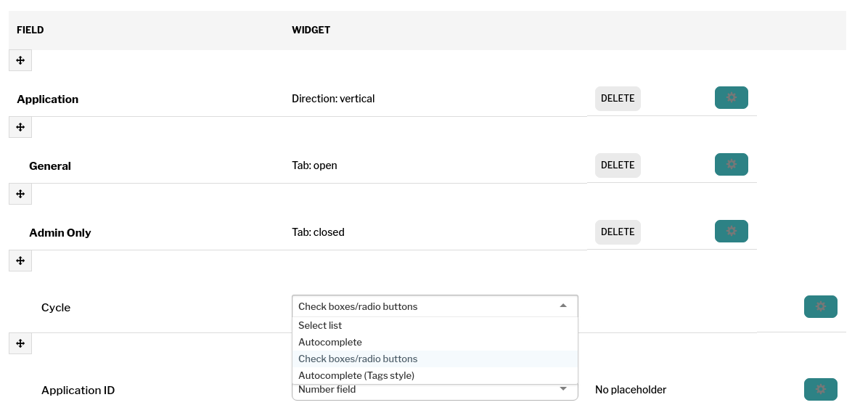Click the 'No placeholder' summary text
868x413 pixels.
631,390
